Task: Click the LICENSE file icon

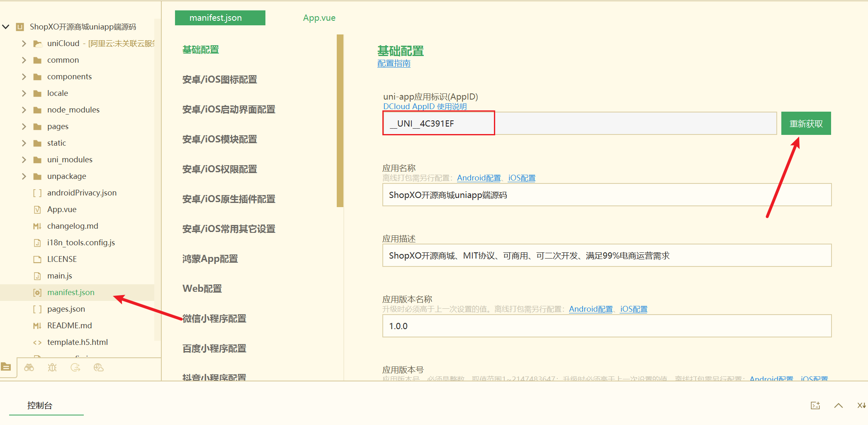Action: coord(37,259)
